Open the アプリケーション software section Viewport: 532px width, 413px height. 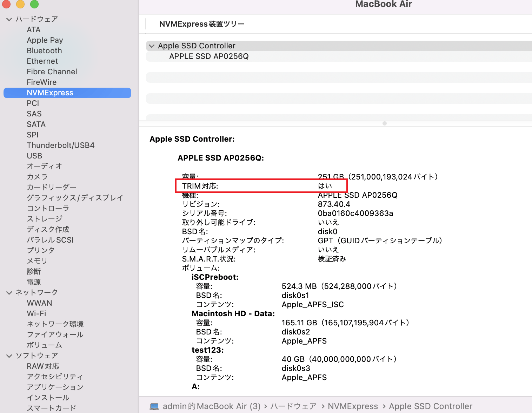click(55, 387)
